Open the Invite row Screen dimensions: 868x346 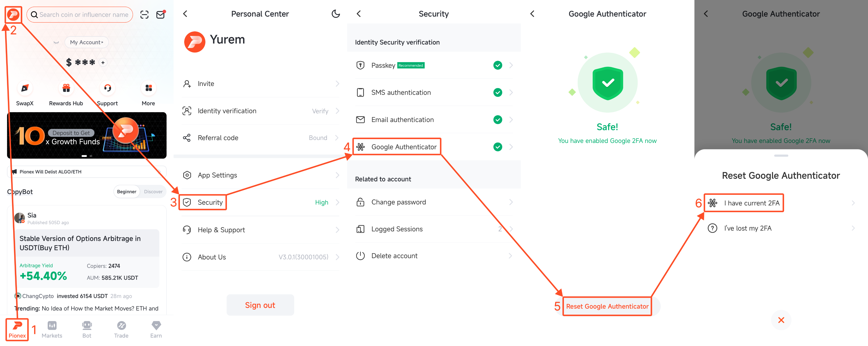click(x=260, y=83)
